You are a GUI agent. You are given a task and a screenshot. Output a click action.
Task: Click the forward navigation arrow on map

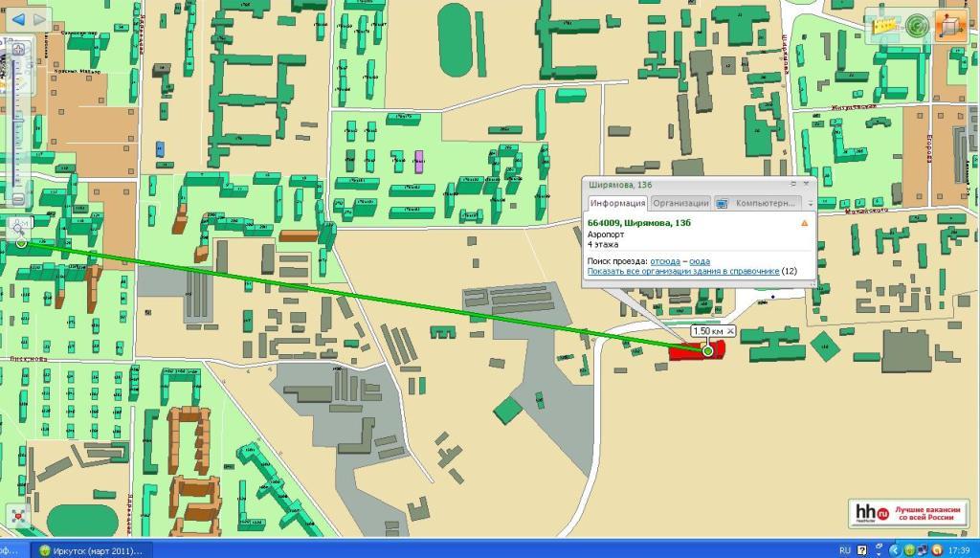[39, 18]
